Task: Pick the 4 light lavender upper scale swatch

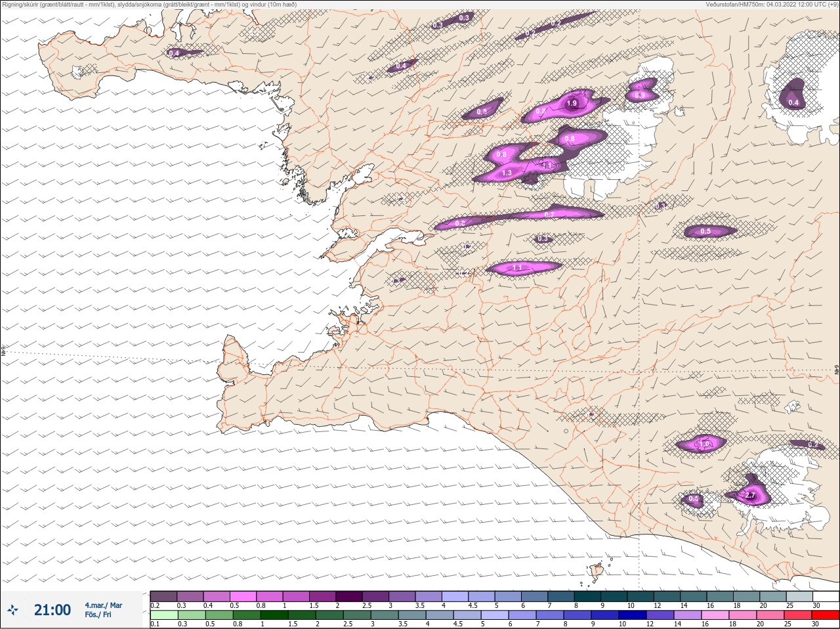Action: [x=455, y=596]
